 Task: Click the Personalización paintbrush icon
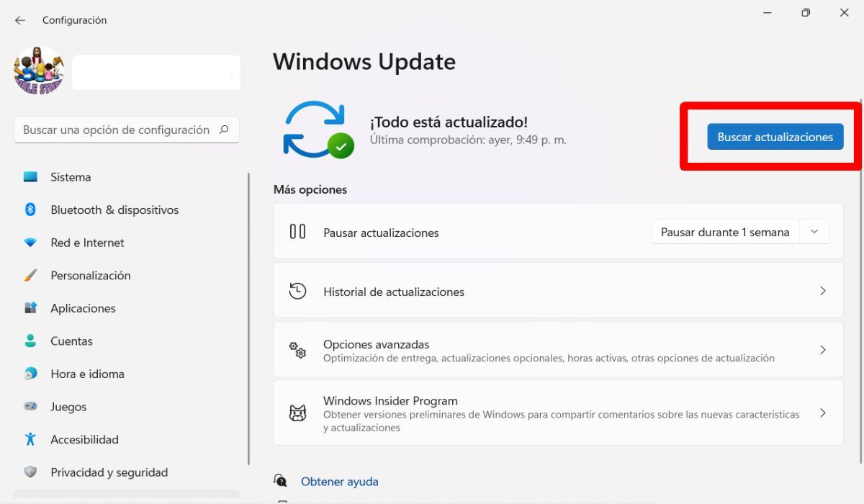(30, 276)
